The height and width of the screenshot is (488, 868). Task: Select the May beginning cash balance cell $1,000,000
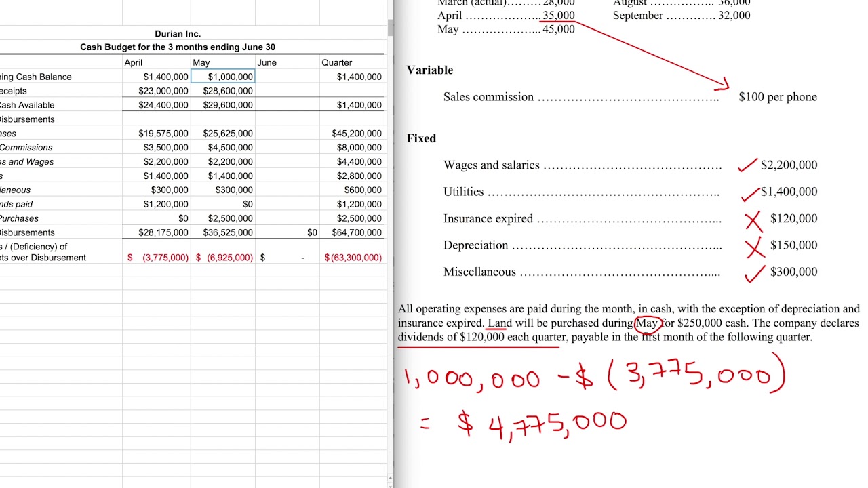click(x=222, y=77)
